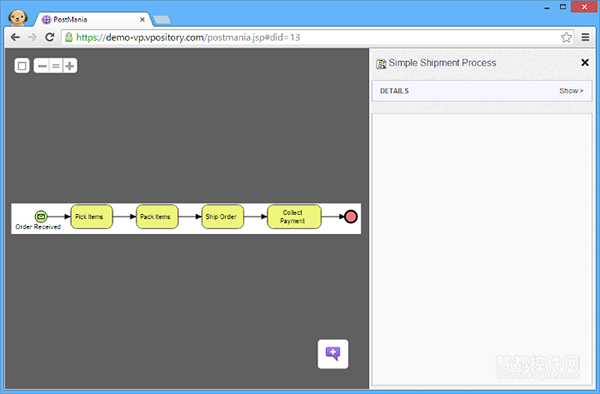Image resolution: width=600 pixels, height=394 pixels.
Task: Click the Simple Shipment Process diagram icon
Action: tap(381, 64)
